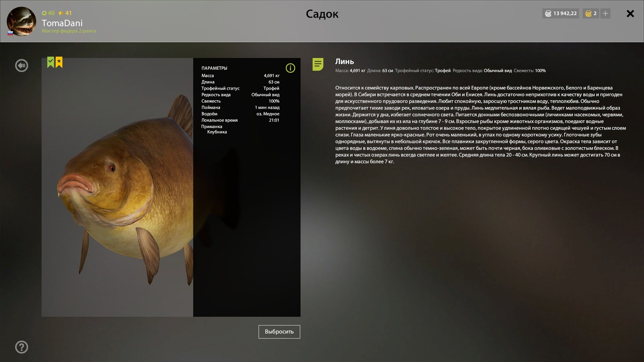Close the Садок window
The height and width of the screenshot is (362, 644).
tap(630, 13)
